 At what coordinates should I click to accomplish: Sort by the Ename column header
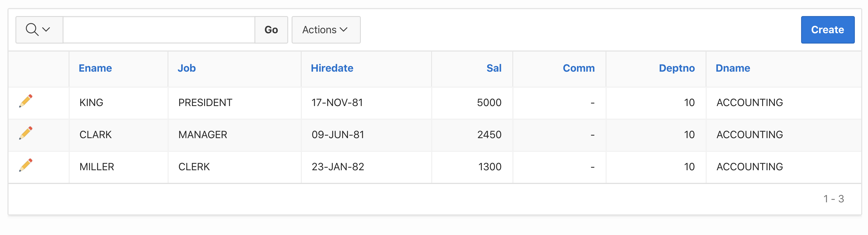coord(95,68)
